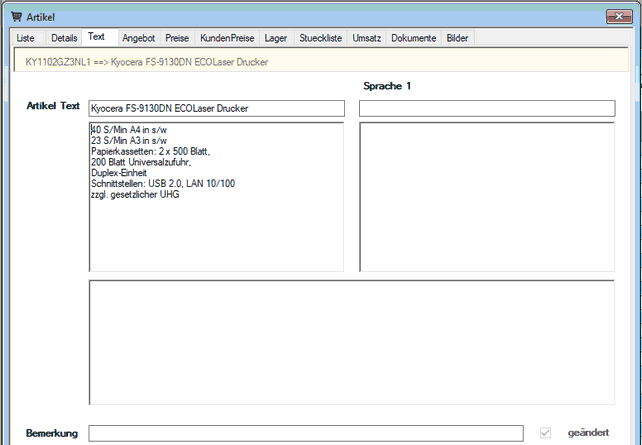
Task: Click the line '40 S/Min A4 in s/w'
Action: pos(129,130)
